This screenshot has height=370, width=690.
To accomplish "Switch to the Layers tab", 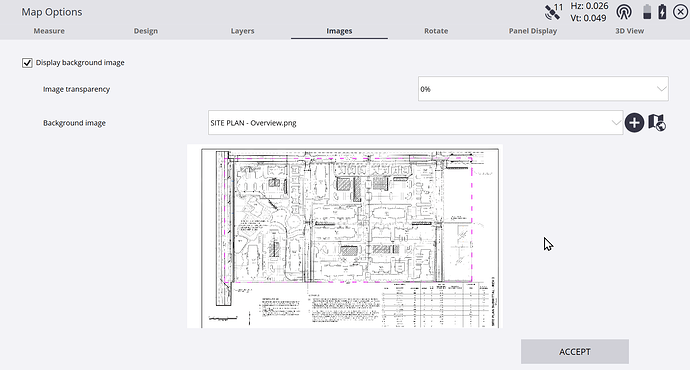I will (x=242, y=31).
